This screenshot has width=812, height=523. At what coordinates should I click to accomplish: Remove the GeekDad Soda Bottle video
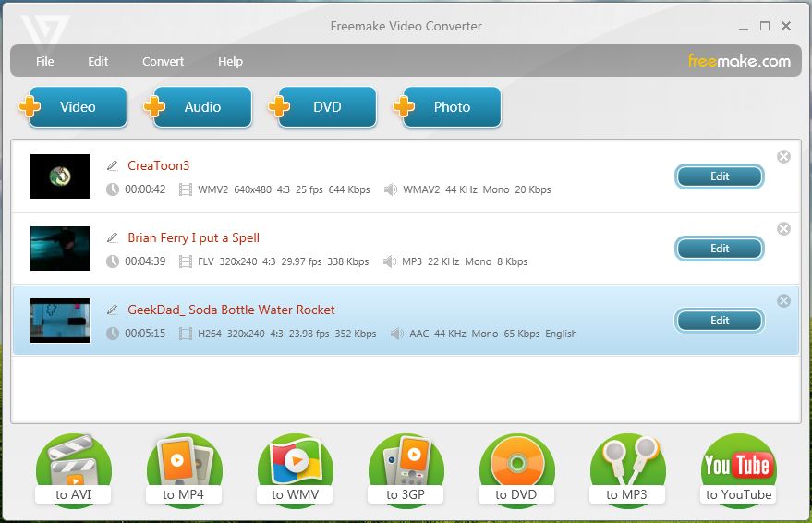pos(783,300)
